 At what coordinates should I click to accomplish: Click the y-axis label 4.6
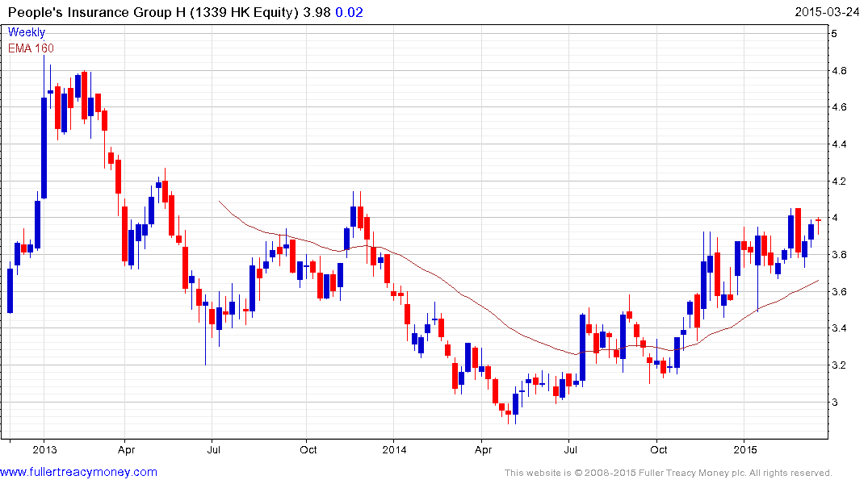(x=839, y=107)
